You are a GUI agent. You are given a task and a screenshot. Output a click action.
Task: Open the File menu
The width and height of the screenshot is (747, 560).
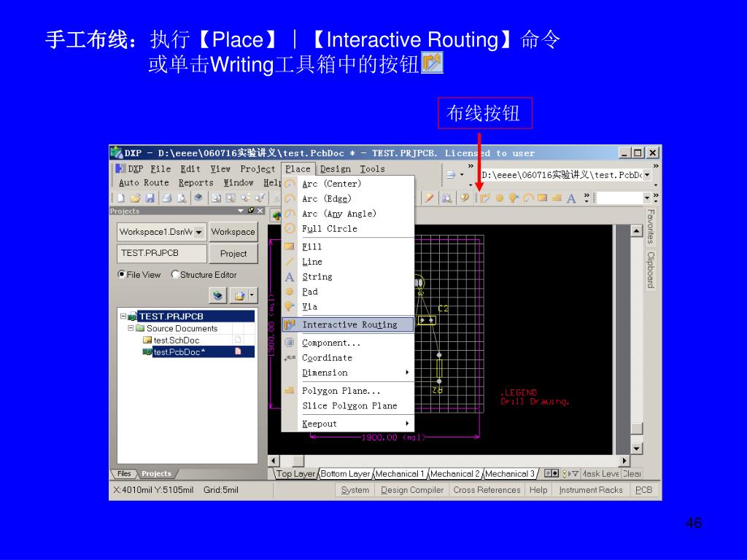160,169
